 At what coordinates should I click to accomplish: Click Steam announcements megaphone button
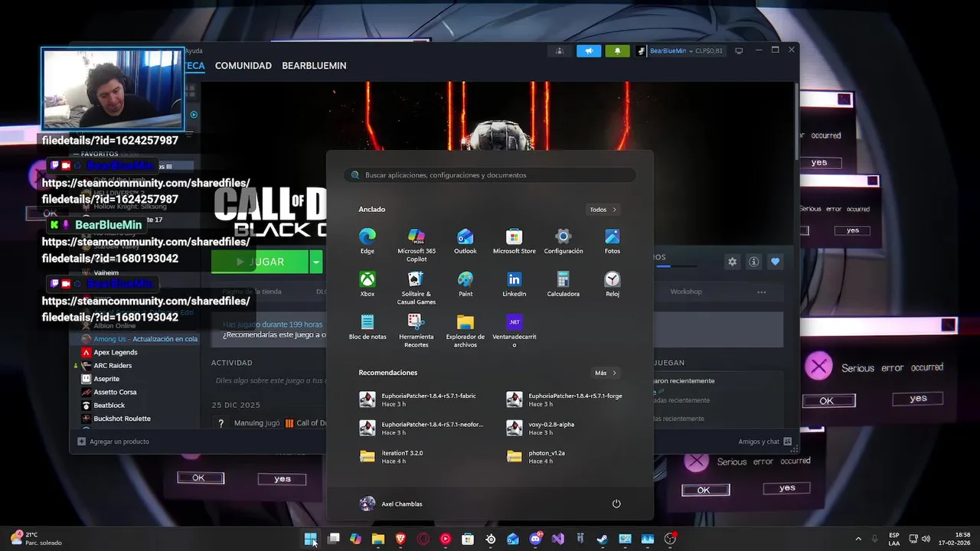click(589, 51)
